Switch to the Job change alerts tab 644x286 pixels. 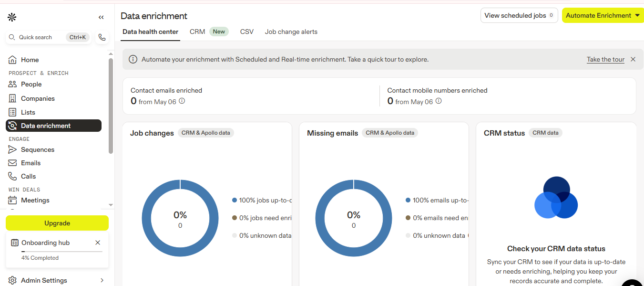pyautogui.click(x=291, y=32)
